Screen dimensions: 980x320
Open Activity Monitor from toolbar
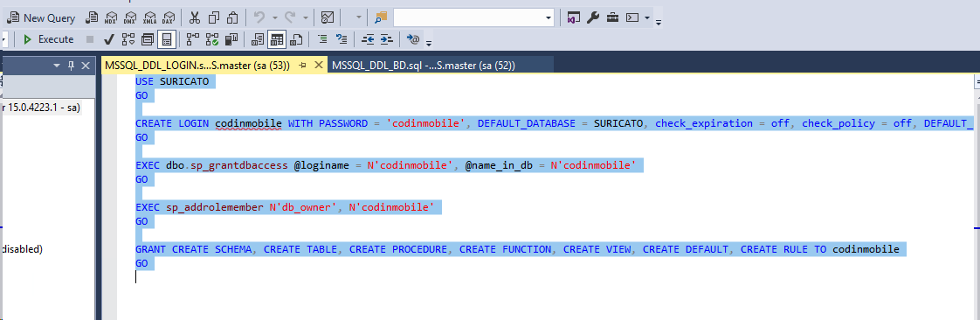[327, 18]
